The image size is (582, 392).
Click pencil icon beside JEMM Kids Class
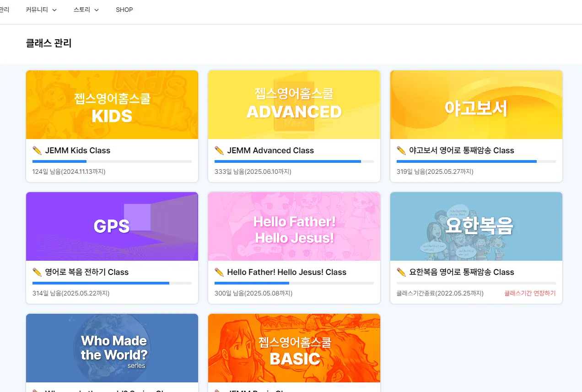[37, 150]
